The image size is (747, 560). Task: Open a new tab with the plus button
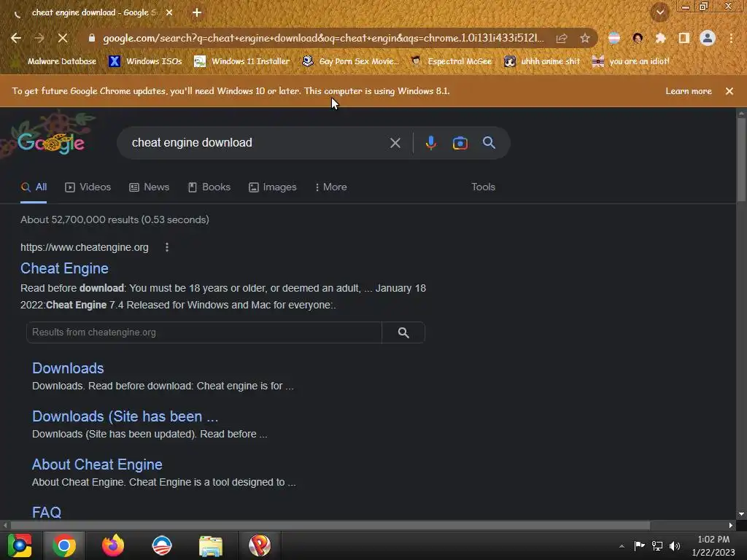pos(197,12)
